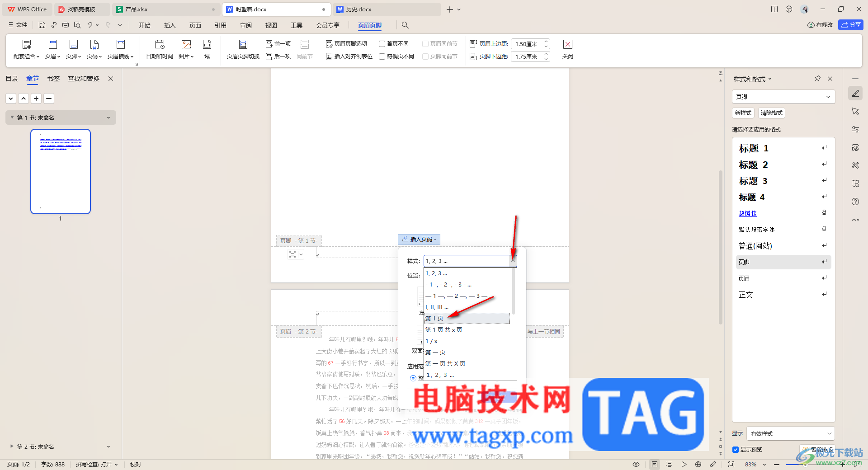
Task: Collapse the 样式 page-number style combo box
Action: [x=513, y=261]
